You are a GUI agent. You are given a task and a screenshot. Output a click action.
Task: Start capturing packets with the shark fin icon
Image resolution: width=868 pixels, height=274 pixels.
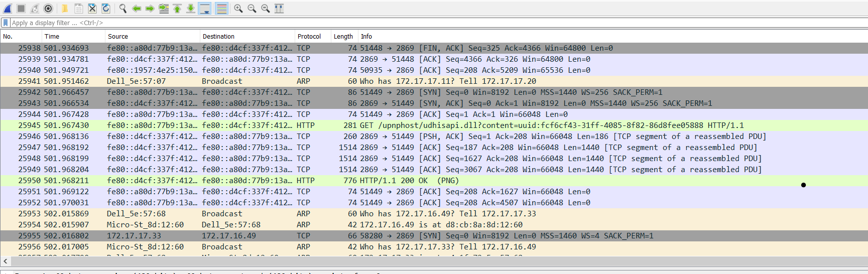coord(8,9)
